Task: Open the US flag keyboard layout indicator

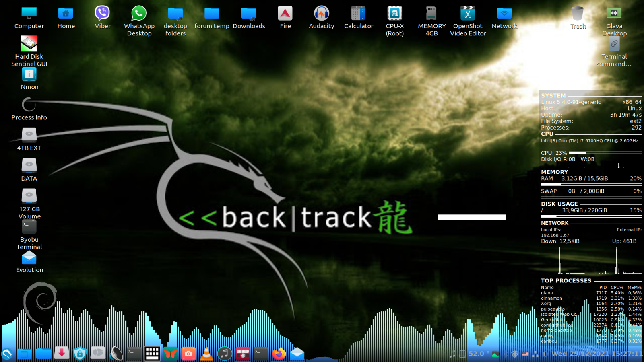Action: click(525, 354)
